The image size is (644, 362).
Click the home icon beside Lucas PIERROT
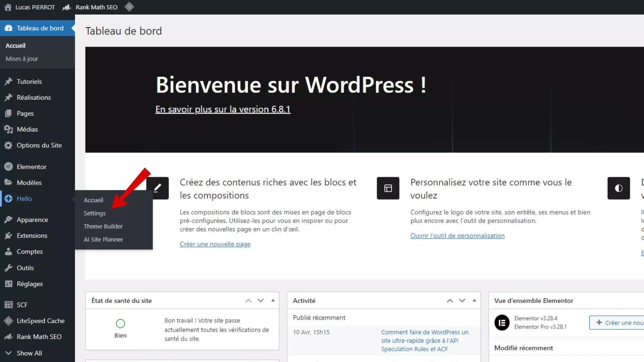[x=8, y=7]
